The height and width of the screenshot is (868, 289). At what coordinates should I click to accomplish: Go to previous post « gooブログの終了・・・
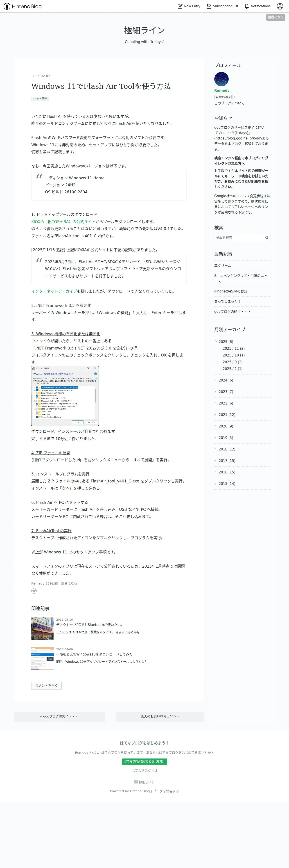(x=59, y=716)
